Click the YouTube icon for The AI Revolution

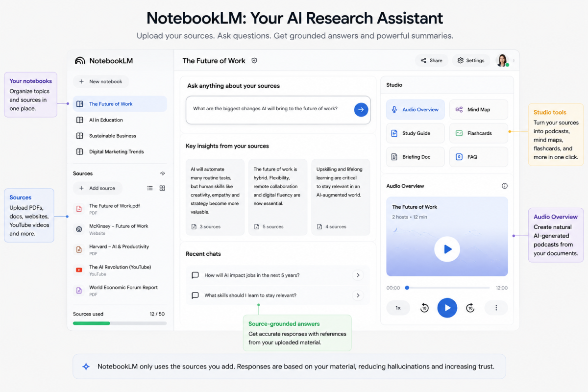[79, 270]
